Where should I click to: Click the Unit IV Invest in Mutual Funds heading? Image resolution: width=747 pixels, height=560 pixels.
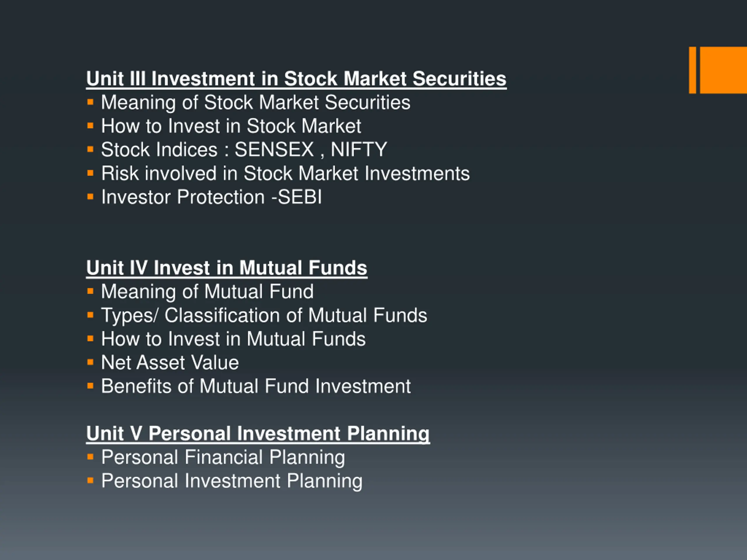tap(226, 268)
